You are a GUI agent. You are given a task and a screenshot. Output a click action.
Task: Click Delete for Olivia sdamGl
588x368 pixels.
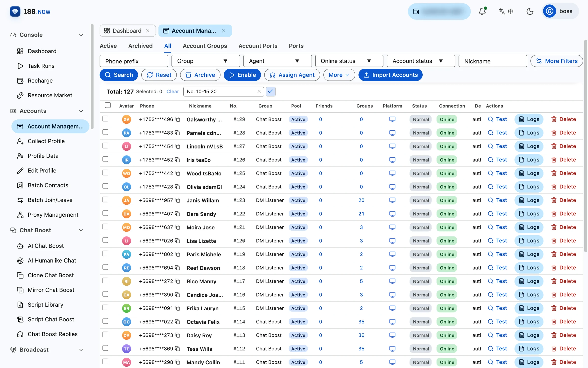563,187
